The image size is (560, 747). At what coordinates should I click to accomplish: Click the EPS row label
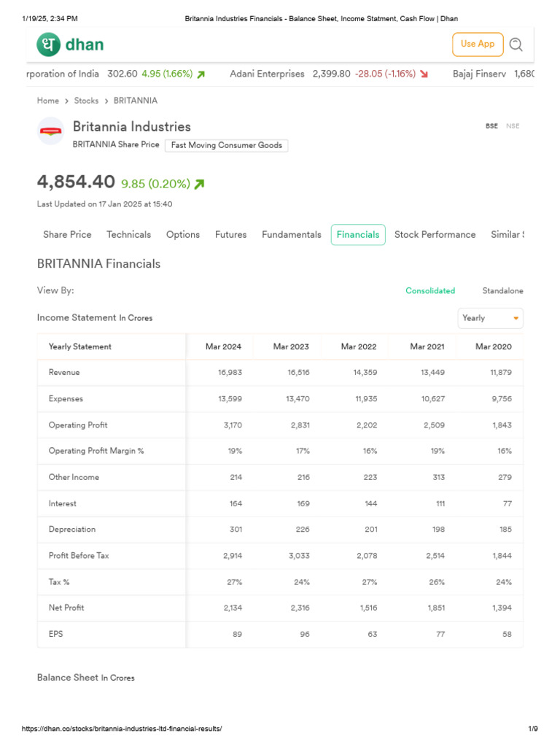pyautogui.click(x=55, y=634)
